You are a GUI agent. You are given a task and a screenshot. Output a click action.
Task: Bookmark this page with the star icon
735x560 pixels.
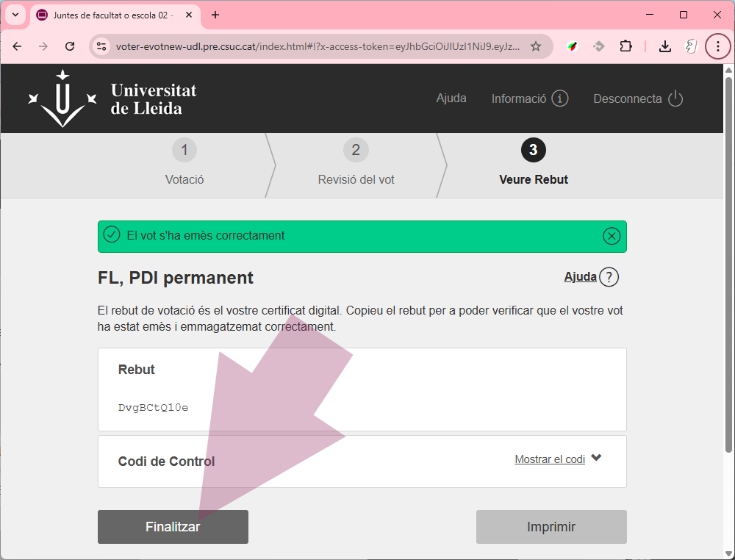pos(536,46)
